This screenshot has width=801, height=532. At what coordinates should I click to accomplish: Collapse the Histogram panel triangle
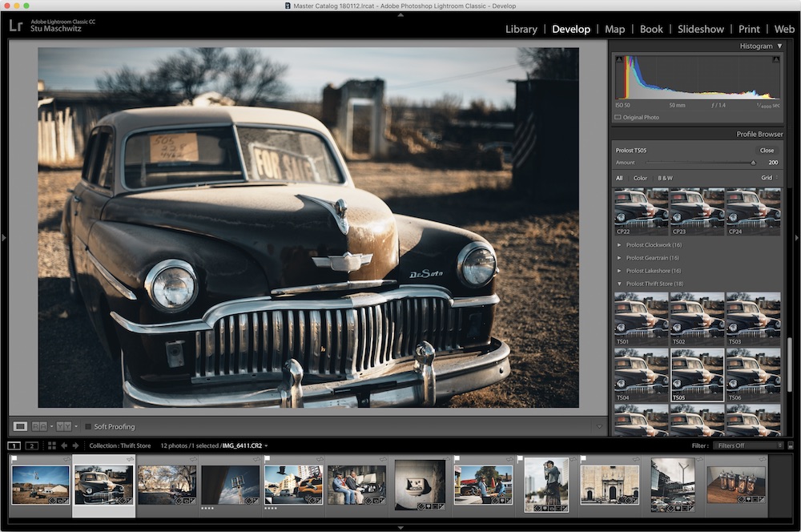779,46
